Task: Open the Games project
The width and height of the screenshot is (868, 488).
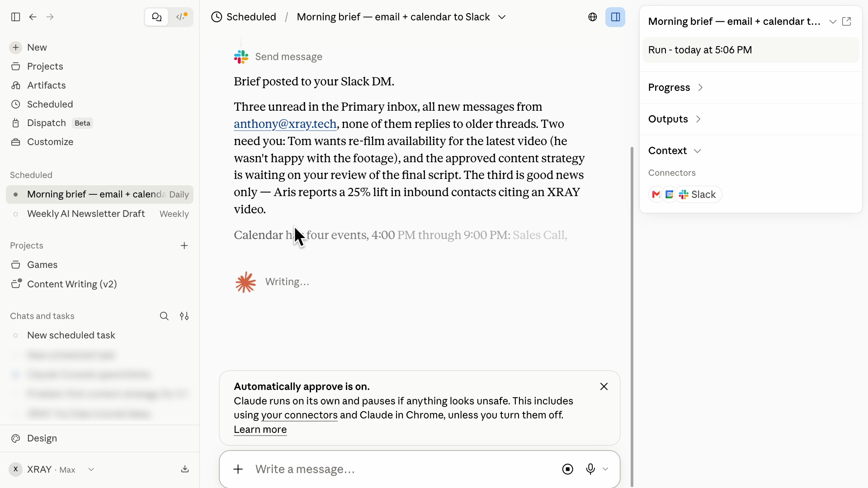Action: point(42,265)
